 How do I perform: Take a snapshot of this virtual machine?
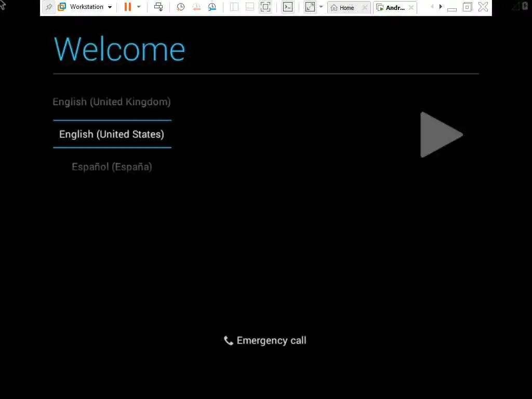180,7
